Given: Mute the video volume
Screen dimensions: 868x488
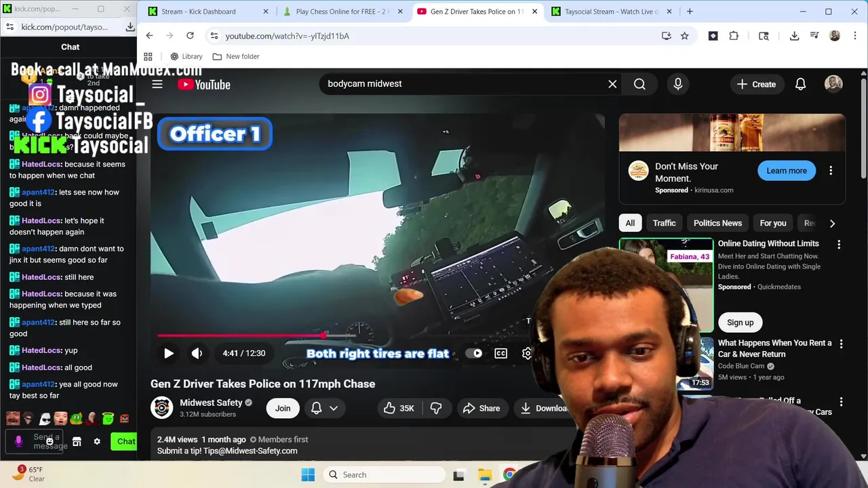Looking at the screenshot, I should (x=197, y=353).
